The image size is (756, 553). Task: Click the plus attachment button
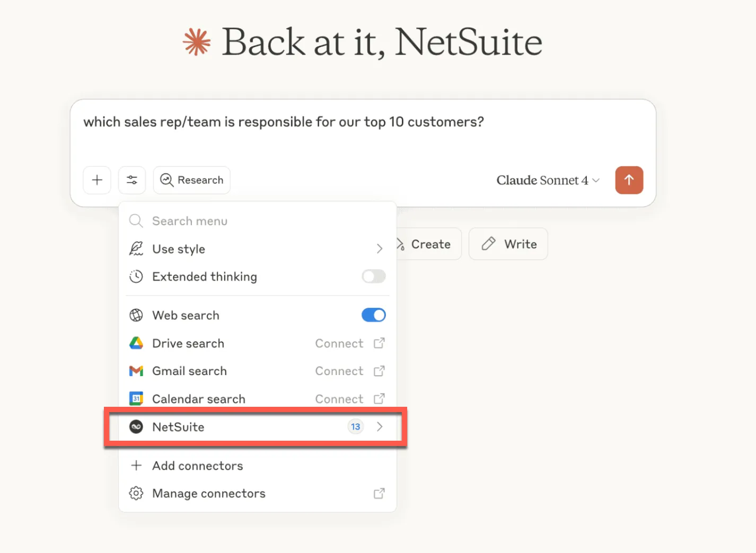pos(97,180)
